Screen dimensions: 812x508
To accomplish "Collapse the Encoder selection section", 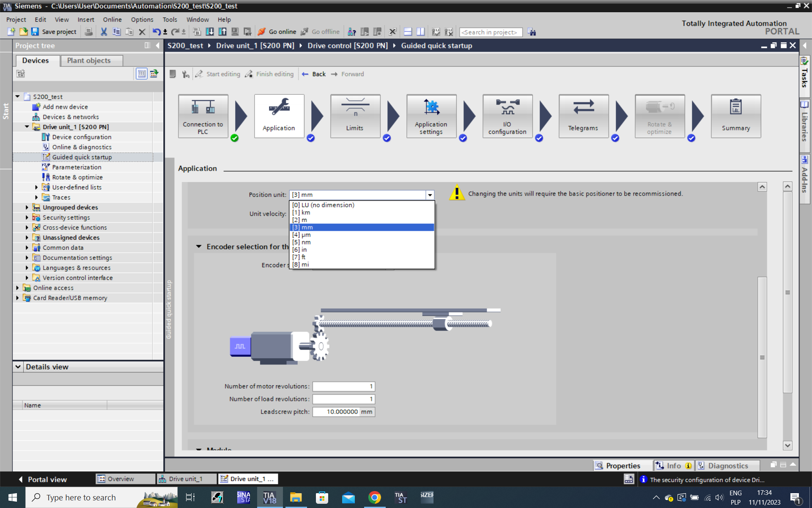I will (199, 246).
